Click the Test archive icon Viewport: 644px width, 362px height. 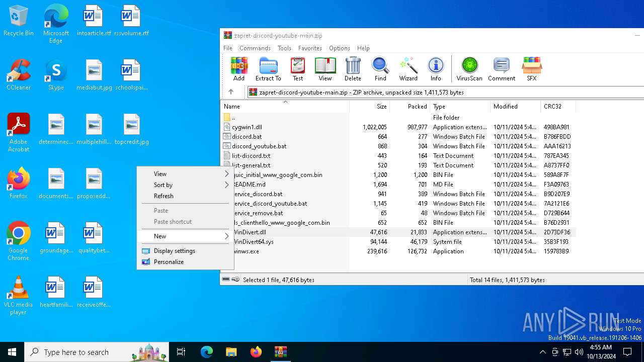298,69
